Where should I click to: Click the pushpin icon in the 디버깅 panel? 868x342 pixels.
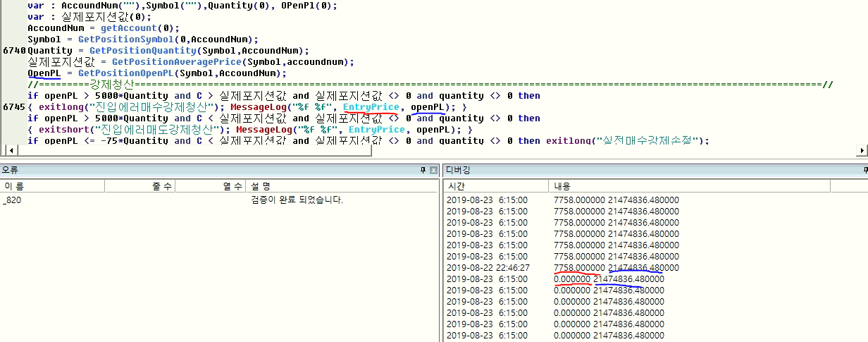[864, 170]
